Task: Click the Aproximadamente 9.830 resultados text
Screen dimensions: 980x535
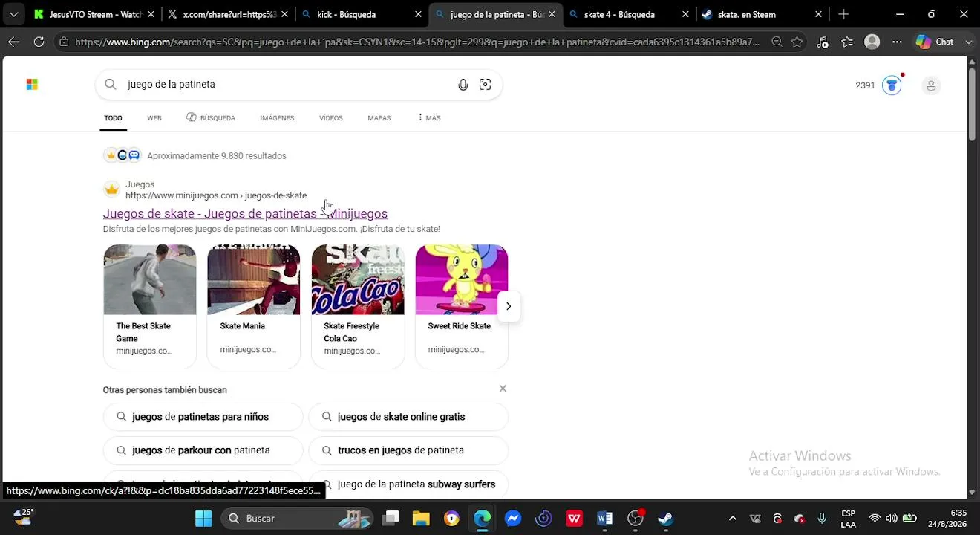Action: click(x=217, y=156)
